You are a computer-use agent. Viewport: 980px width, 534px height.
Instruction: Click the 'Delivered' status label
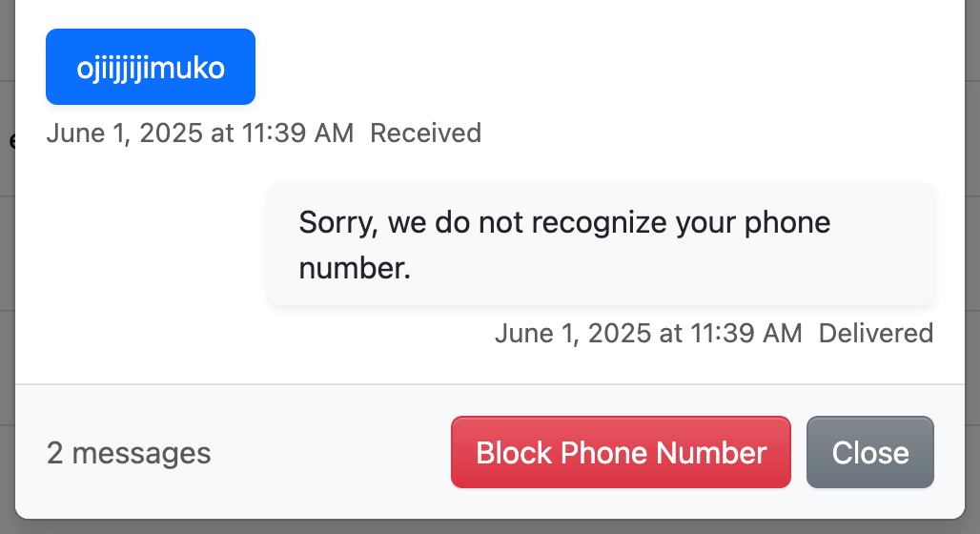[x=875, y=333]
